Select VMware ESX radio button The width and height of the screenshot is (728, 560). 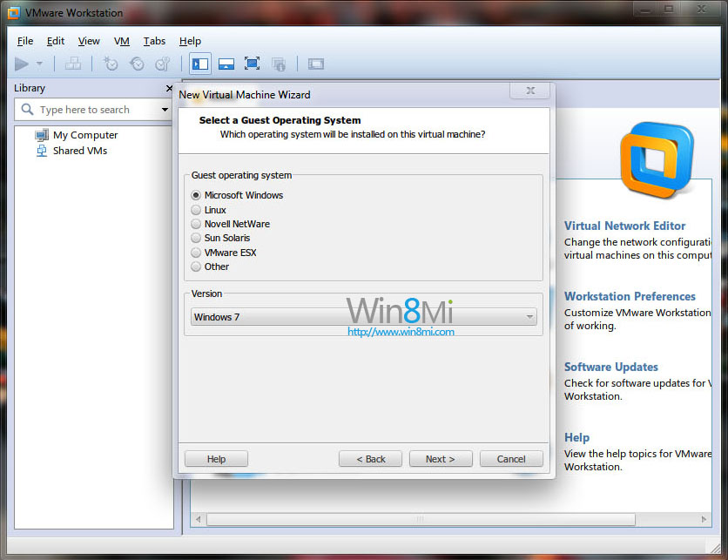[x=196, y=253]
